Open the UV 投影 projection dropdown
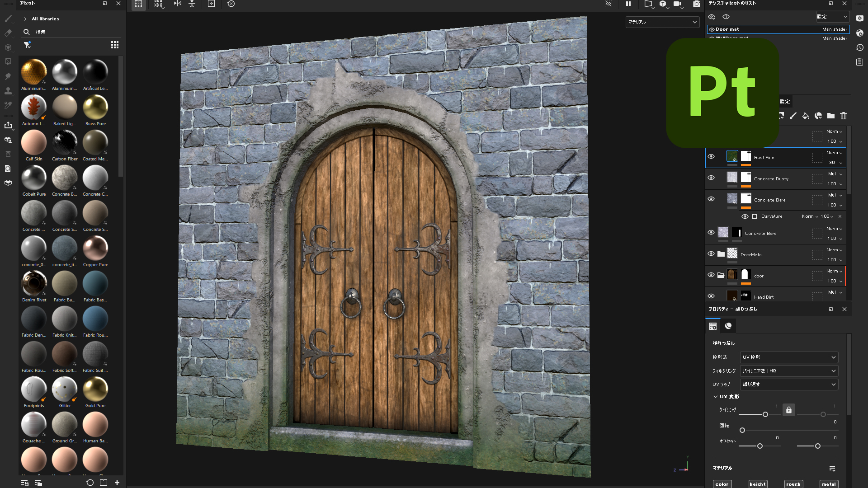The image size is (868, 488). (x=789, y=357)
